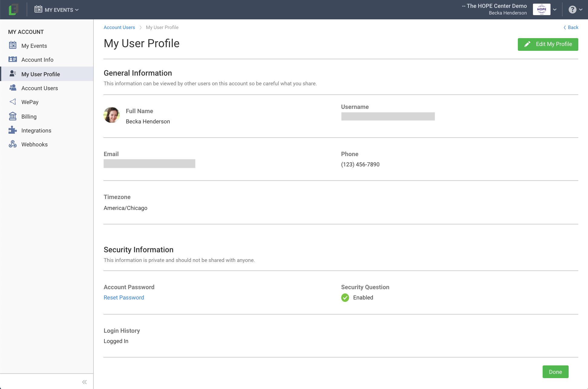Click the My Events calendar sidebar icon

click(x=13, y=45)
